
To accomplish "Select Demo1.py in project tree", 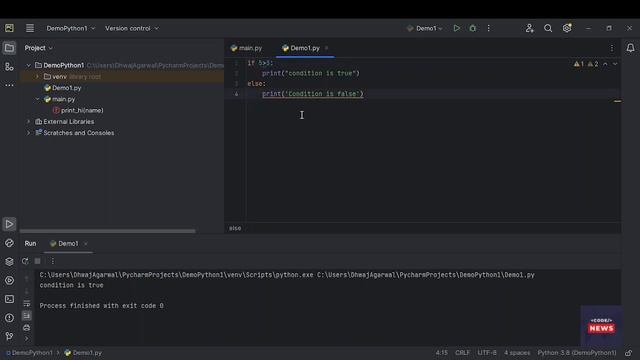I will 67,88.
